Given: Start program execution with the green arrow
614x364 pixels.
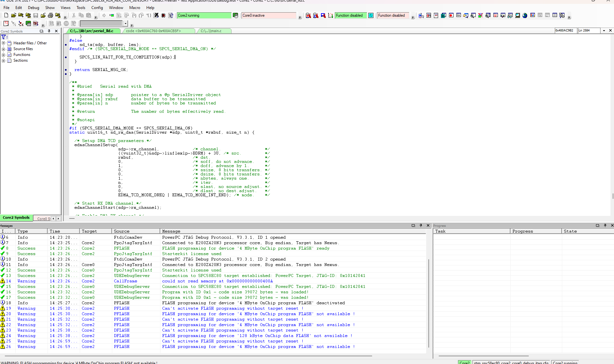Looking at the screenshot, I should point(112,15).
